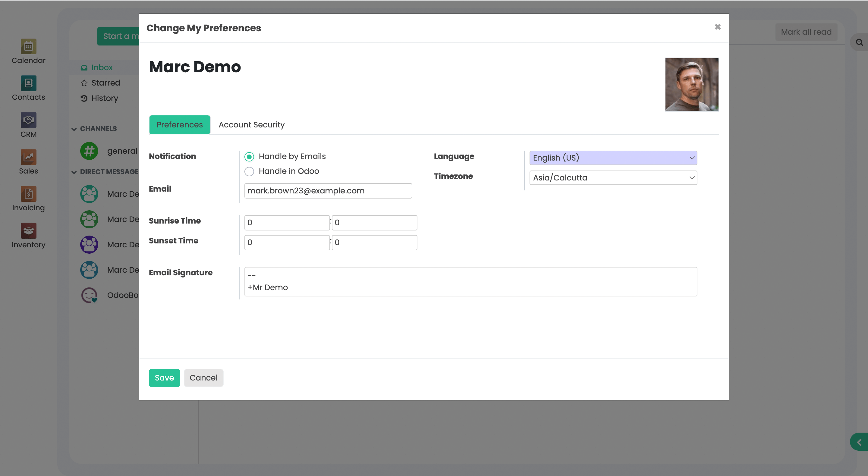Select Handle in Odoo radio option

[249, 171]
